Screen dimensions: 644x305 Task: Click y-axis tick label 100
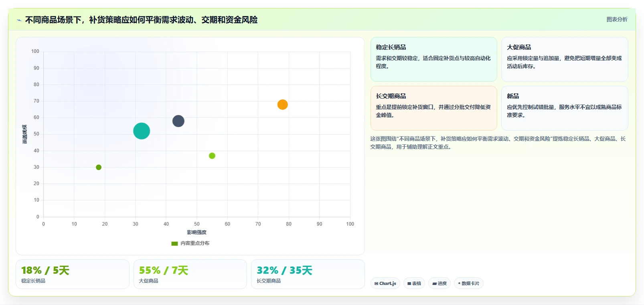(x=35, y=51)
